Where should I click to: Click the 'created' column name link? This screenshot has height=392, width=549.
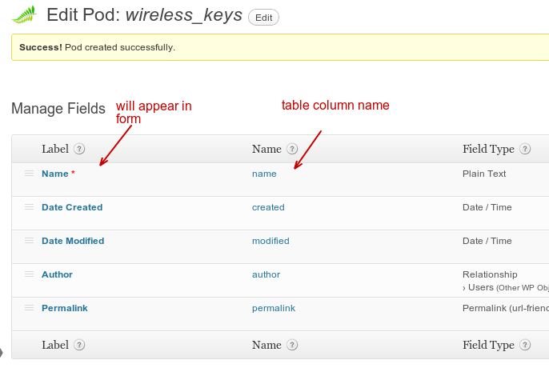[268, 207]
